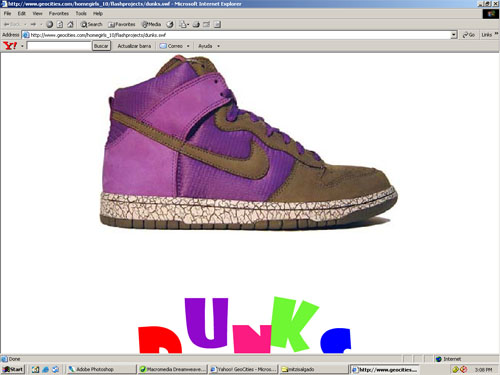Click the Print toolbar icon
This screenshot has height=375, width=500.
tap(196, 24)
